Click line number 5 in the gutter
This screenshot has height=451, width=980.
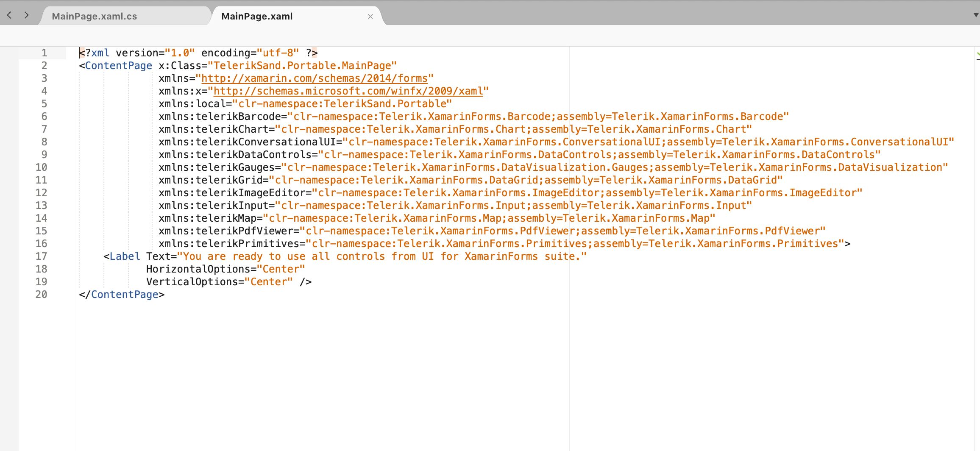44,104
